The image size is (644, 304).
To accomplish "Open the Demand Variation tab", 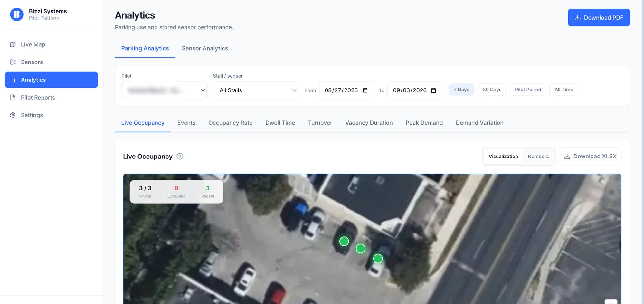I will [x=479, y=123].
